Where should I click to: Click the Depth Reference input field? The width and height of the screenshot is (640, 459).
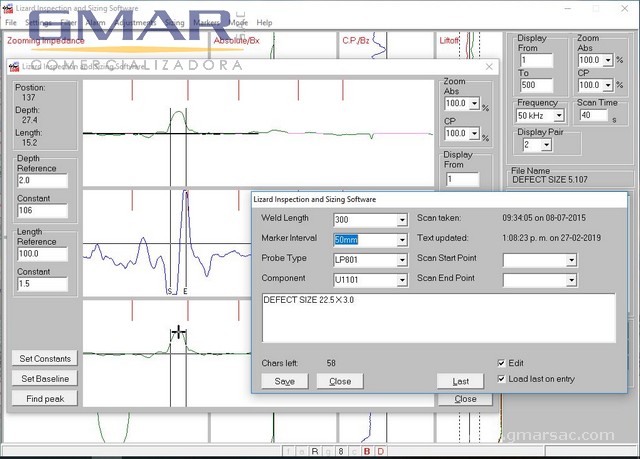click(42, 180)
